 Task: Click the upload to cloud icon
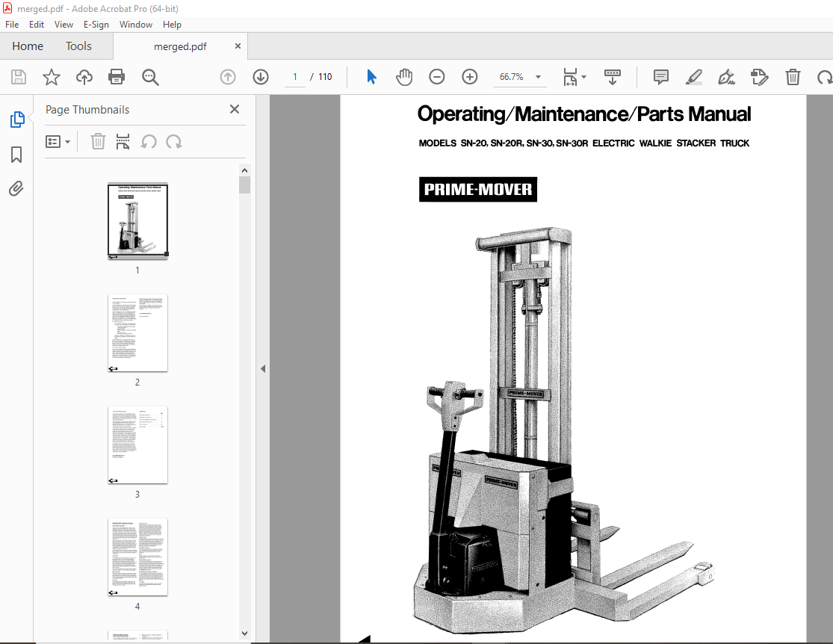(84, 77)
